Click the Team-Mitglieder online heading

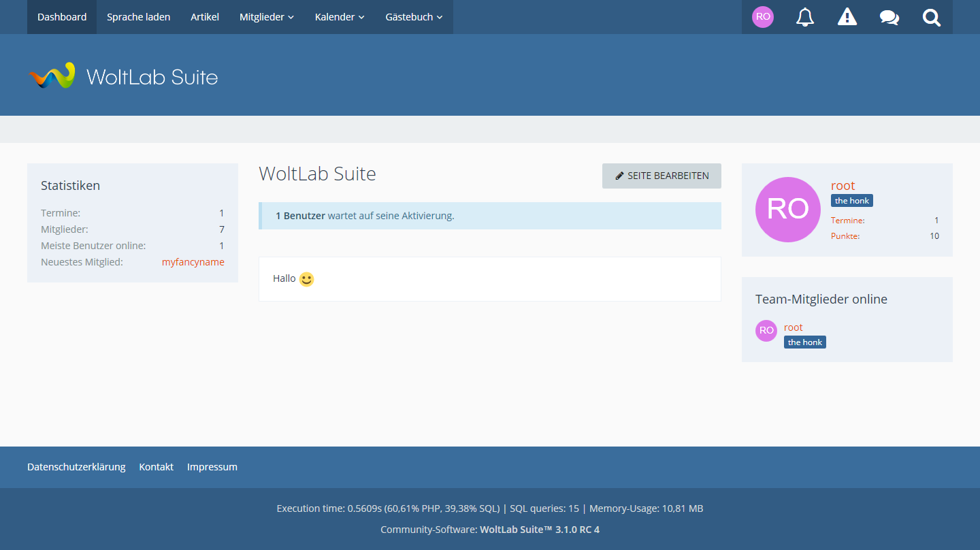click(821, 299)
